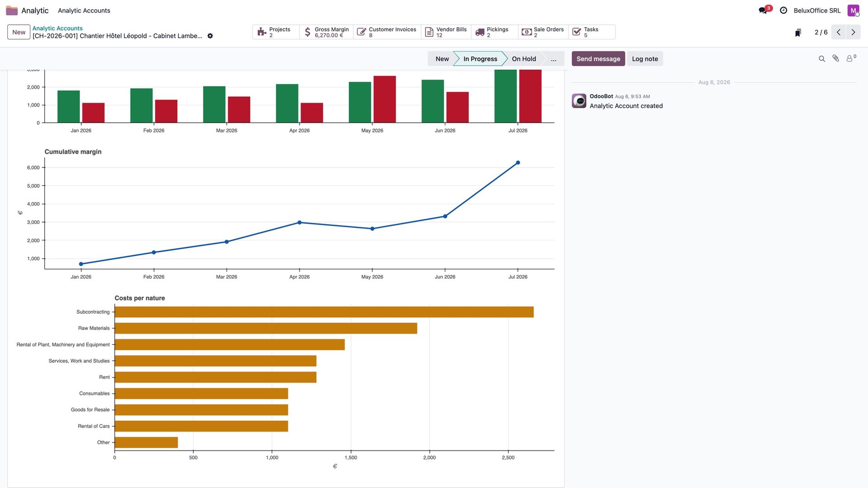Viewport: 868px width, 488px height.
Task: Click OdooBot avatar in chatter
Action: click(579, 101)
